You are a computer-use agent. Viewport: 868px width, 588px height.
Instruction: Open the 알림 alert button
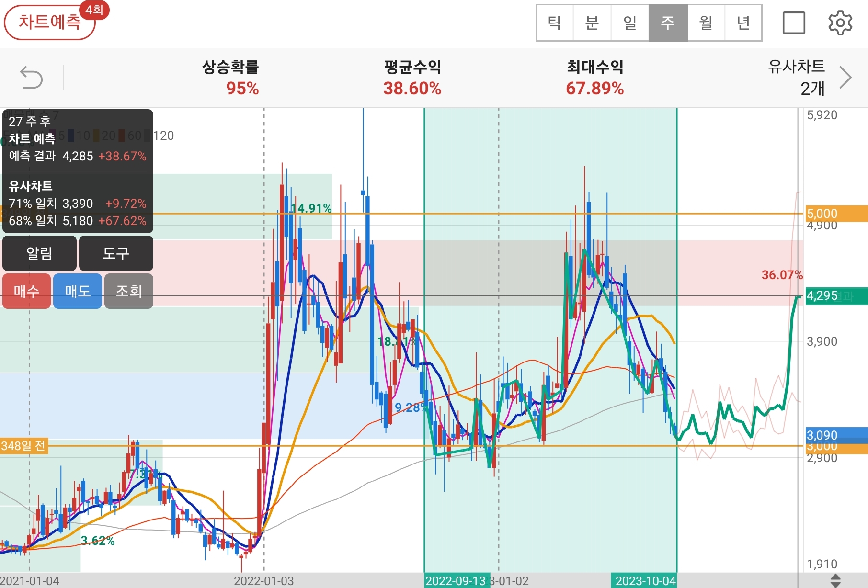[39, 253]
